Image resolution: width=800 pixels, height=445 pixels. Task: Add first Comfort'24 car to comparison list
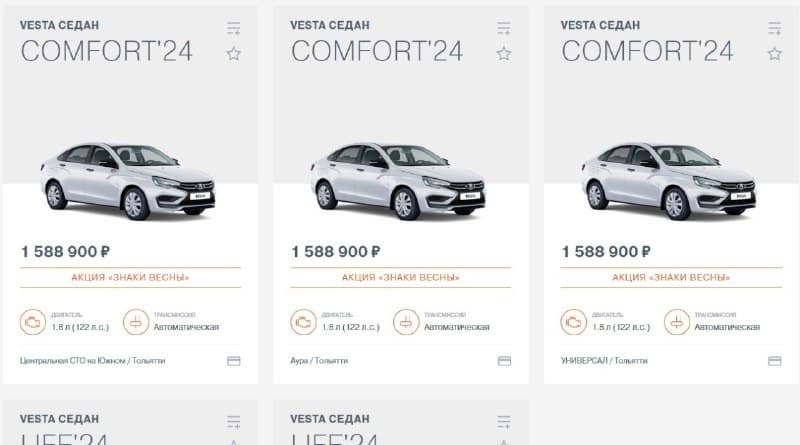click(234, 29)
